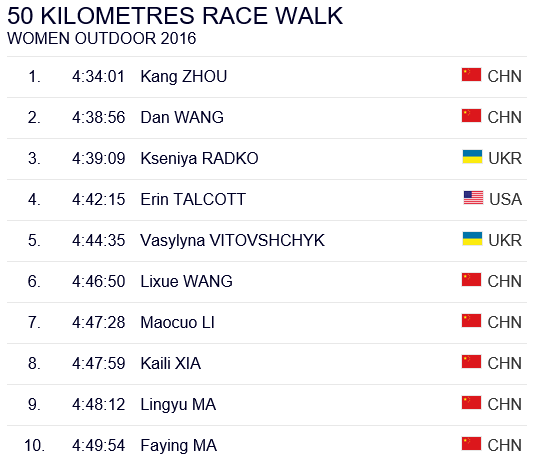Click China flag beside Kang ZHOU

471,75
